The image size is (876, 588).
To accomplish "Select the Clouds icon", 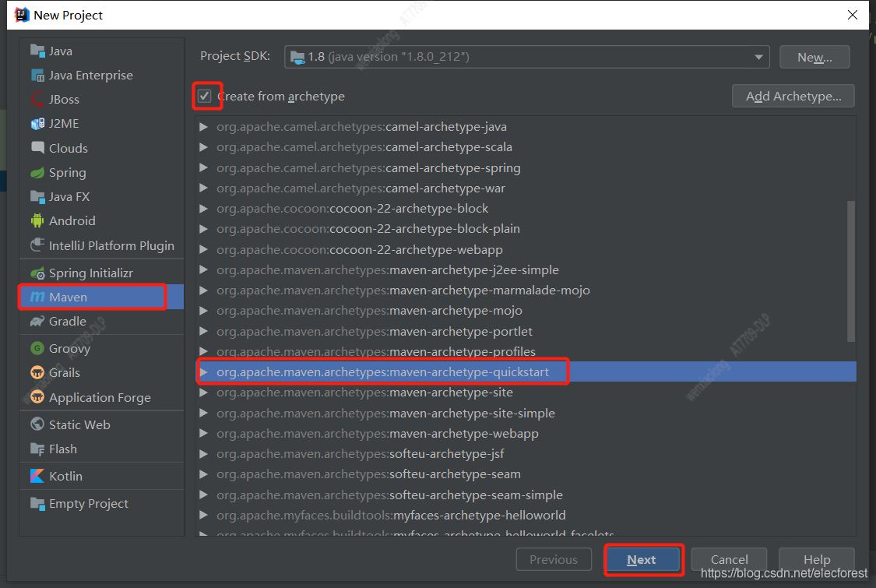I will click(37, 148).
